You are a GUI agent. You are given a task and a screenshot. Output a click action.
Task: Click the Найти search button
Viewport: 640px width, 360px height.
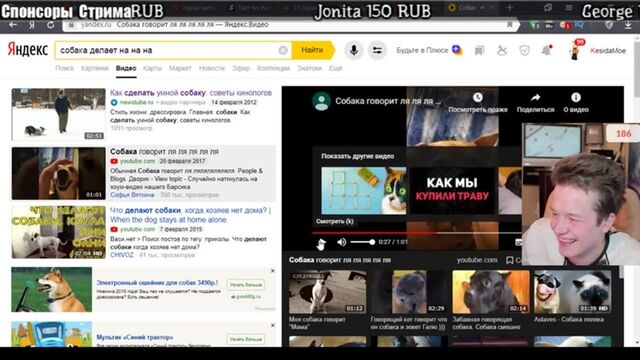coord(313,50)
